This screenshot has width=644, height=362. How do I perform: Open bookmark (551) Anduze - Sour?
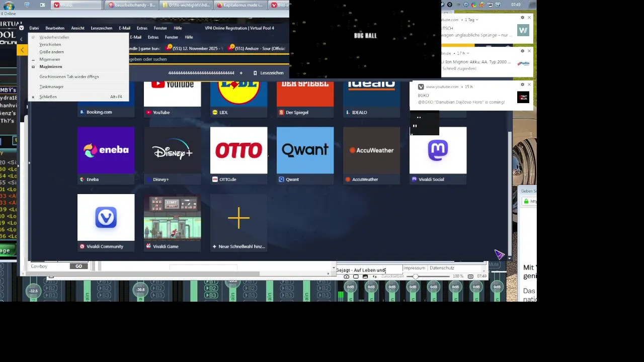point(257,49)
